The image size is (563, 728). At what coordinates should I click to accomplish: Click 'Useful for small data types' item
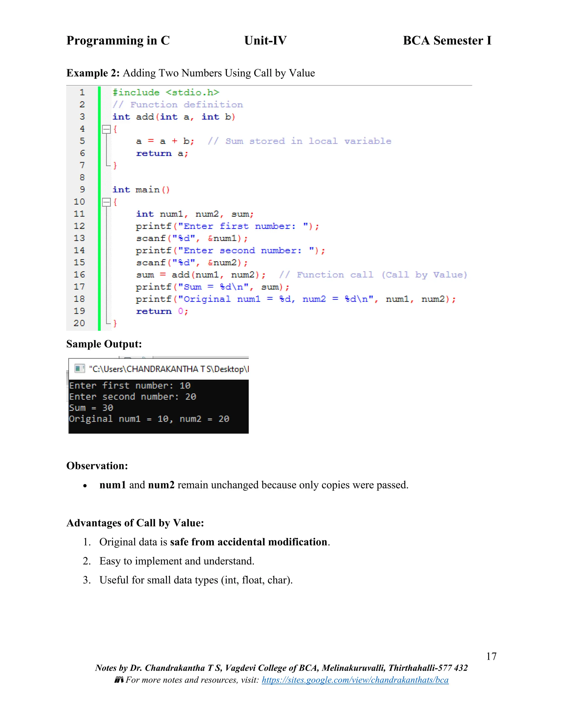(196, 580)
